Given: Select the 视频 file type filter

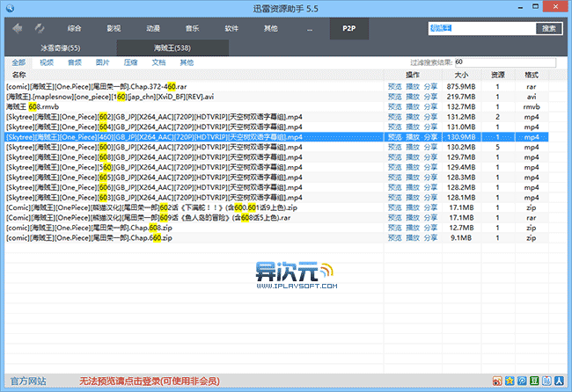Looking at the screenshot, I should pos(47,62).
